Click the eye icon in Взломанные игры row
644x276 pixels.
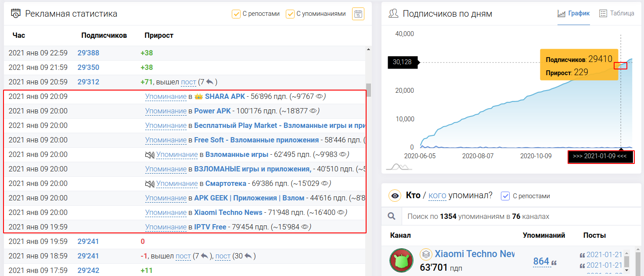coord(343,154)
